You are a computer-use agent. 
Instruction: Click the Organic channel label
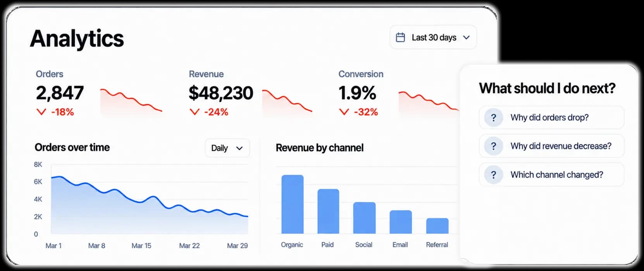click(x=292, y=245)
